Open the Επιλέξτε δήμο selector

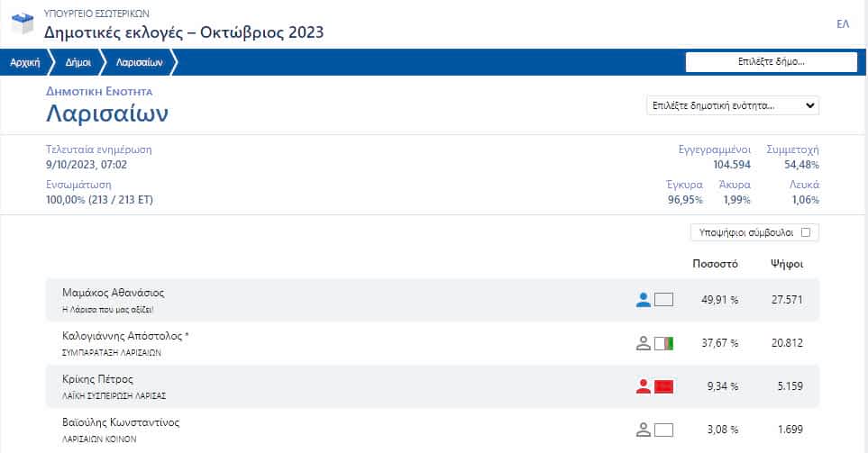click(771, 62)
